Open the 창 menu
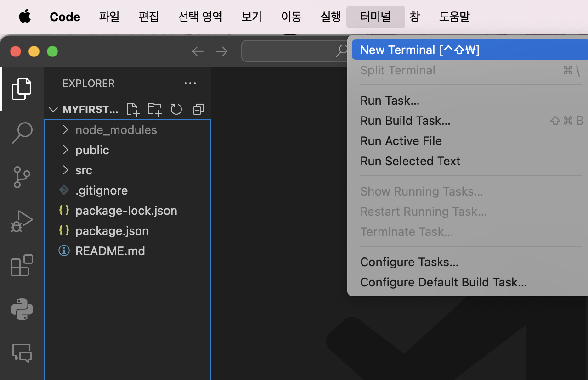Viewport: 588px width, 380px height. [x=415, y=17]
